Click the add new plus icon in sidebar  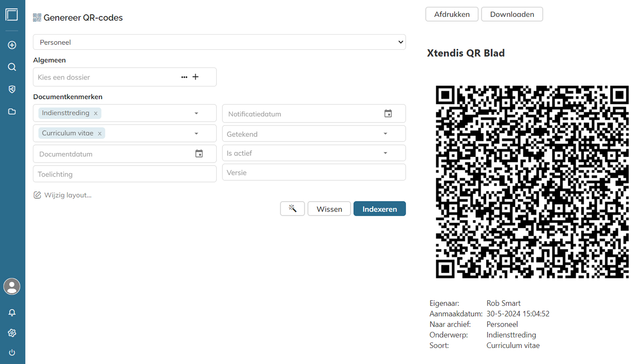(x=12, y=45)
